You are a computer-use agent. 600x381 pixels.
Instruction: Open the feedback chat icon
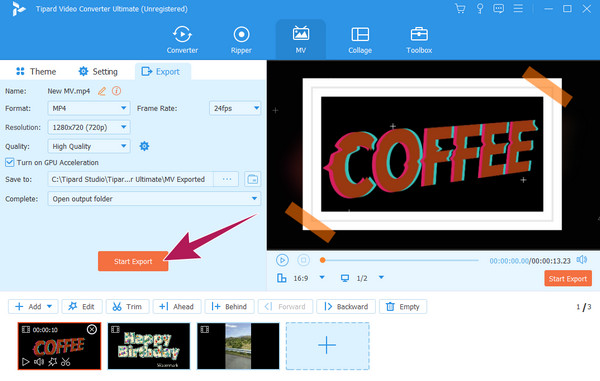pyautogui.click(x=498, y=8)
